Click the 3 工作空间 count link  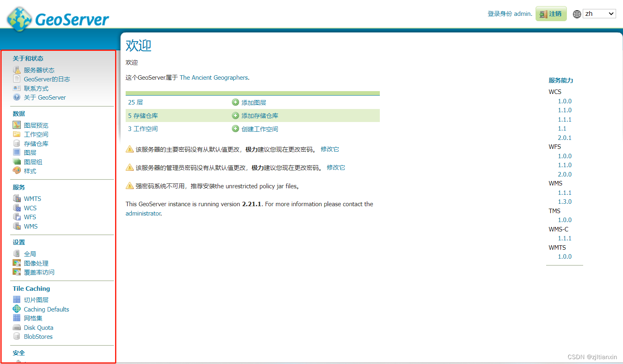[x=143, y=129]
